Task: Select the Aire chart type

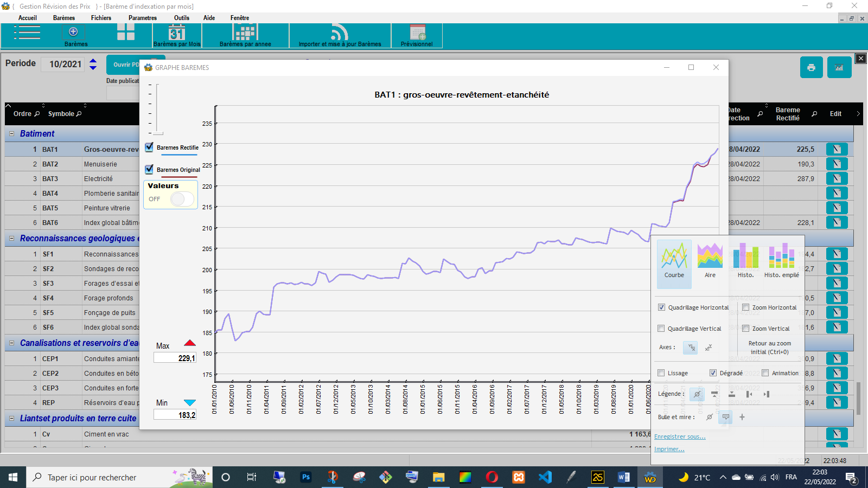Action: pyautogui.click(x=710, y=260)
